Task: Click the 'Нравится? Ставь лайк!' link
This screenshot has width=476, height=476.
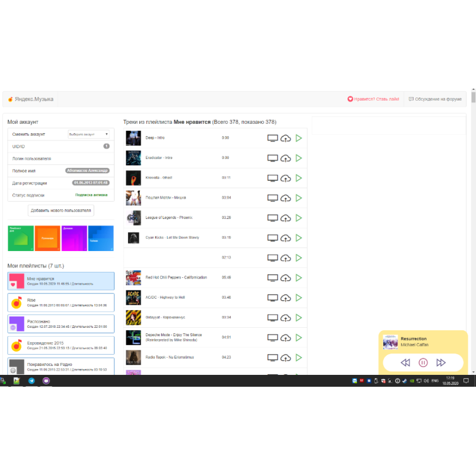Action: [x=373, y=99]
